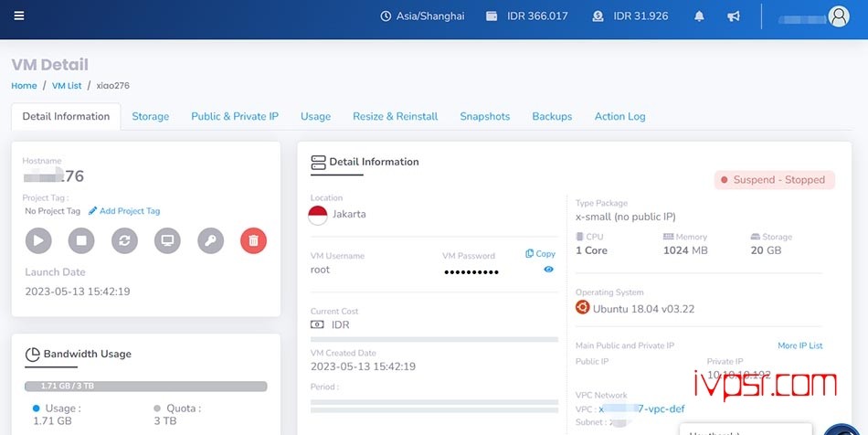Click the Quota '3 TB' value
This screenshot has height=435, width=868.
pyautogui.click(x=165, y=421)
